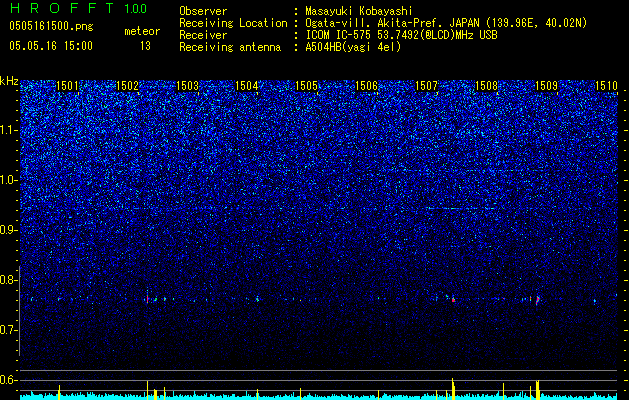Click the 1509 time marker
Viewport: 629px width, 400px height.
pyautogui.click(x=546, y=86)
